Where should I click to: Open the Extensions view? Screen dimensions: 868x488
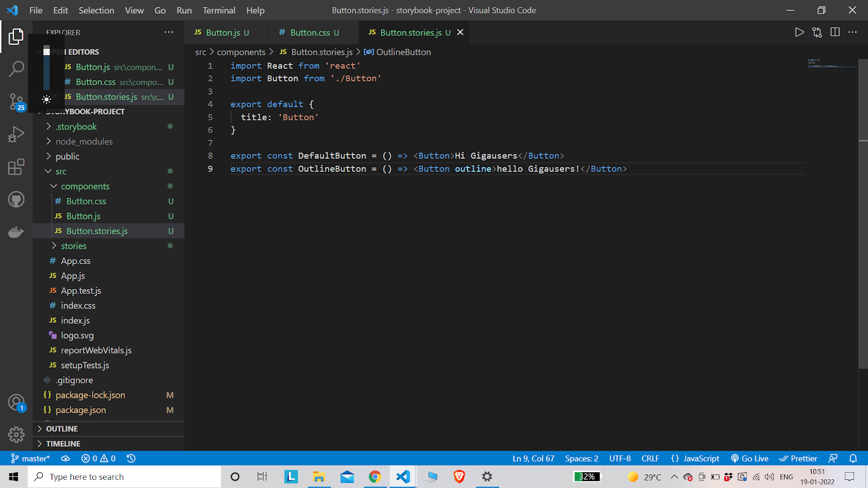point(16,166)
